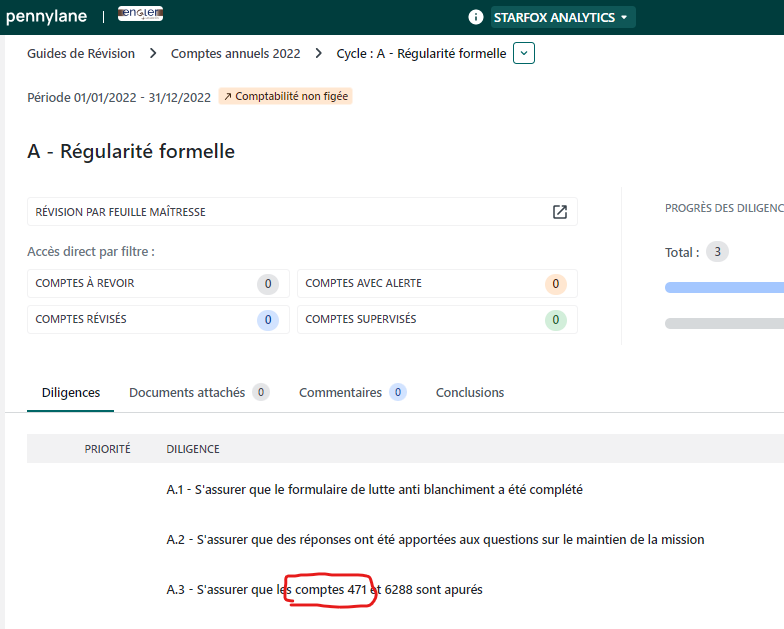Viewport: 784px width, 629px height.
Task: Click the blue diligence progress bar
Action: 724,287
